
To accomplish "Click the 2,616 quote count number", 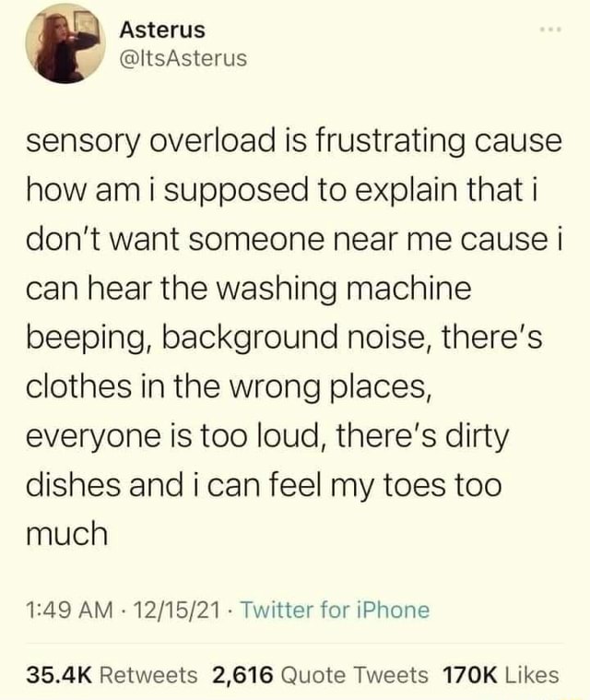I will 242,674.
